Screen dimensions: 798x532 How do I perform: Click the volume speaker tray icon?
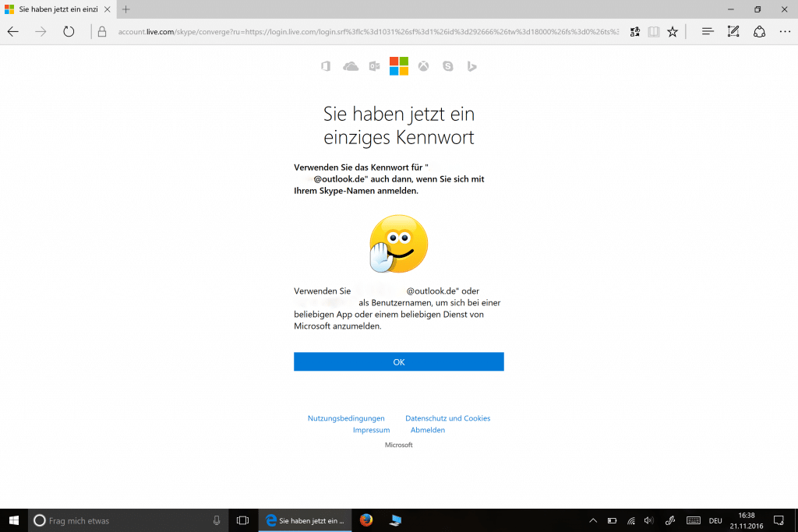(649, 520)
